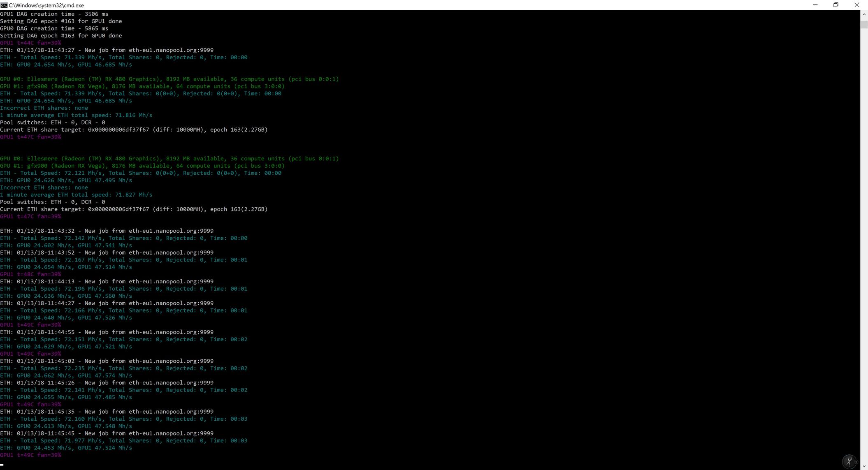Click the GPU1 DAG creation time 3506 ms line
Image resolution: width=868 pixels, height=470 pixels.
click(54, 14)
